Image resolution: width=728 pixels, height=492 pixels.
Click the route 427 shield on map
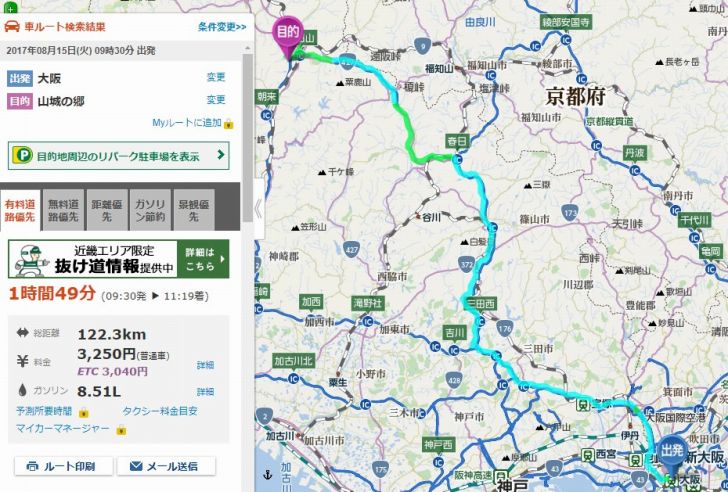[352, 249]
